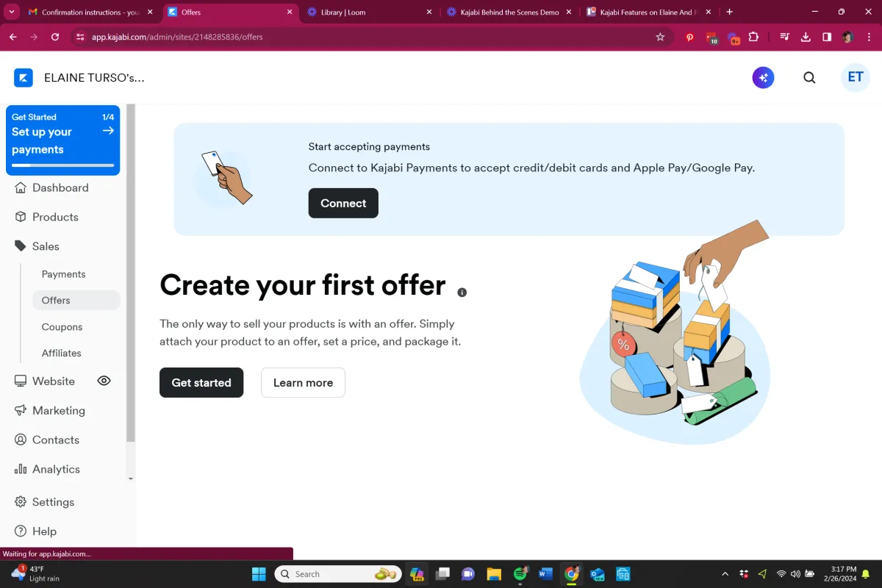882x588 pixels.
Task: Open the Kajabi AI assistant sparkle icon
Action: (x=763, y=77)
